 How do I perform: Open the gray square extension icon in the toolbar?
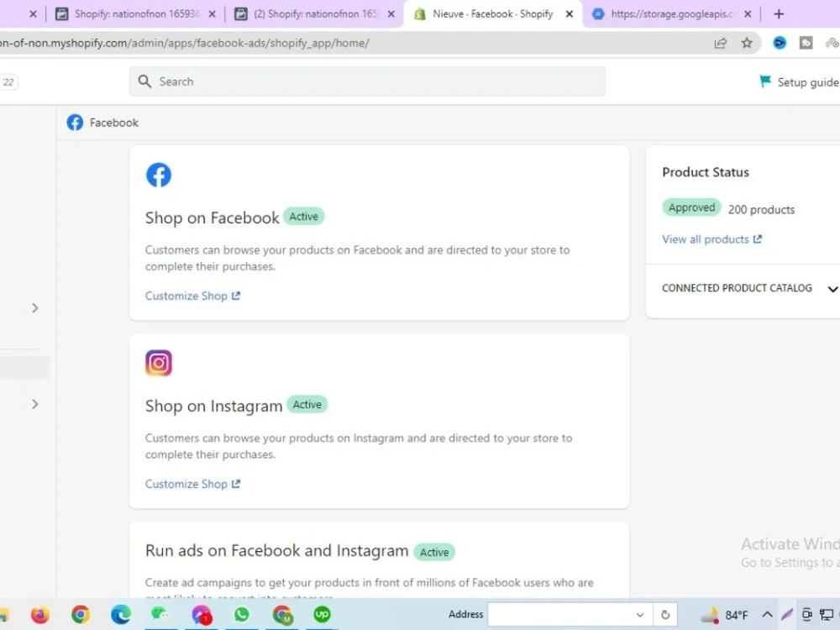pos(806,43)
